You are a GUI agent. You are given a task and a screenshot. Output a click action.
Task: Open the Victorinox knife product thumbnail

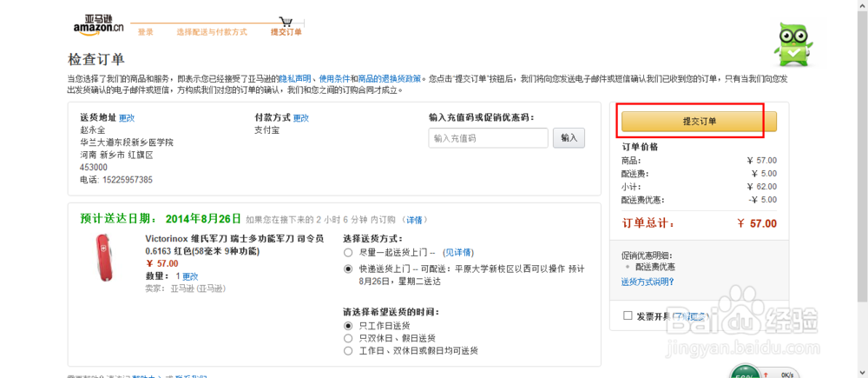(105, 256)
